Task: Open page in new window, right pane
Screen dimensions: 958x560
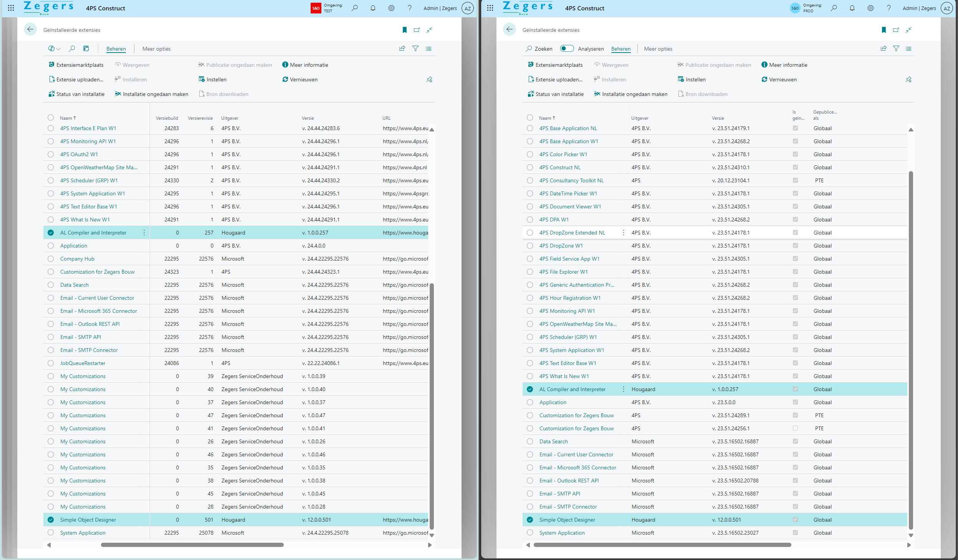Action: [896, 30]
